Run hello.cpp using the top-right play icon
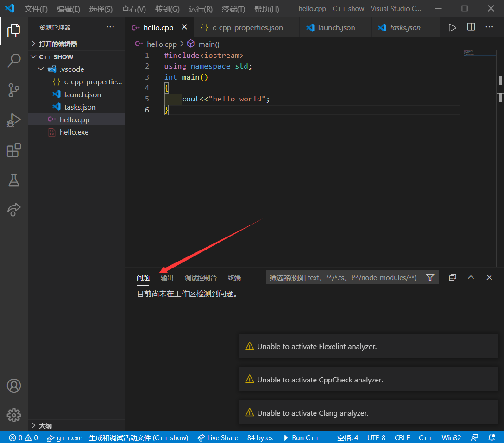Screen dimensions: 504x443 pyautogui.click(x=452, y=27)
